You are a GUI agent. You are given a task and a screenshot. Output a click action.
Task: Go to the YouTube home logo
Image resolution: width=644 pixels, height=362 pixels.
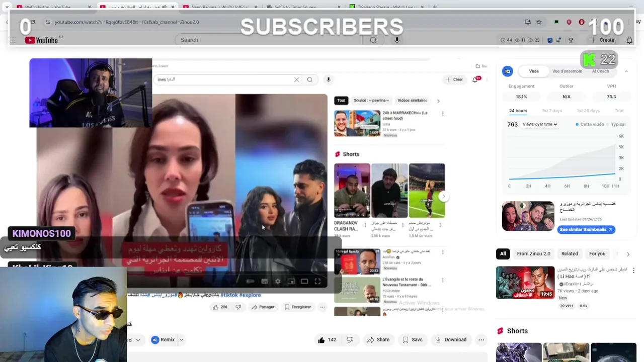tap(42, 40)
